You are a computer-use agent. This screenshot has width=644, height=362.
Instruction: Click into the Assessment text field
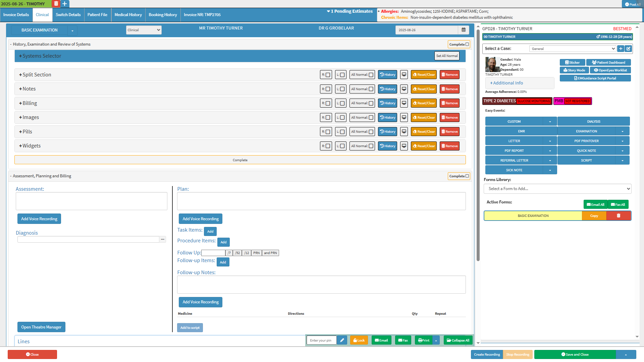coord(91,201)
